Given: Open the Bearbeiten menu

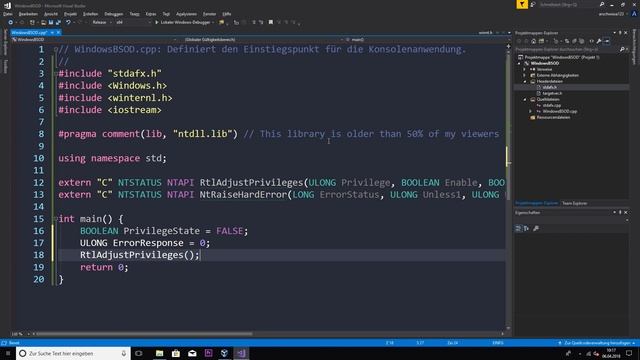Looking at the screenshot, I should coord(28,14).
